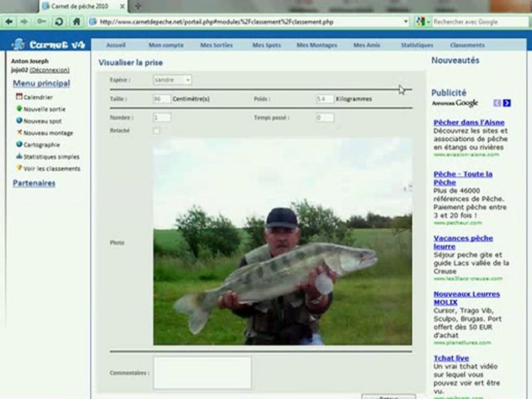Image resolution: width=532 pixels, height=399 pixels.
Task: Open the Mes Amis menu tab
Action: (367, 45)
